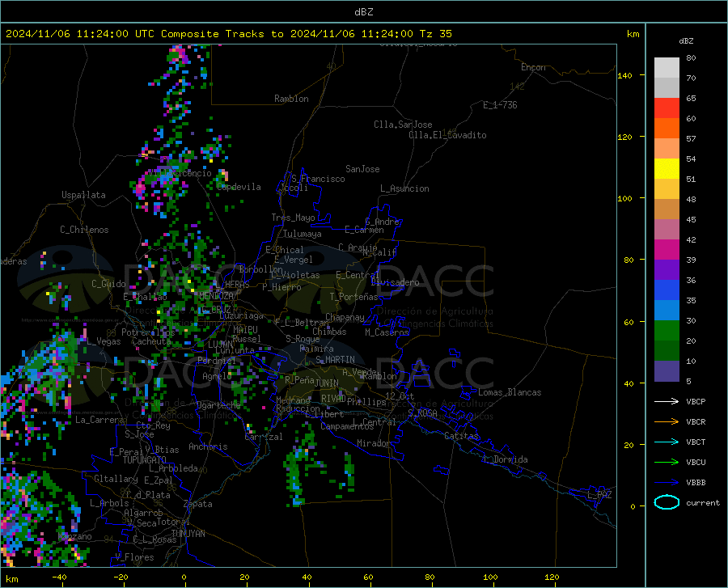Click the '120' tick on bottom km axis
Viewport: 728px width, 588px height.
(552, 577)
